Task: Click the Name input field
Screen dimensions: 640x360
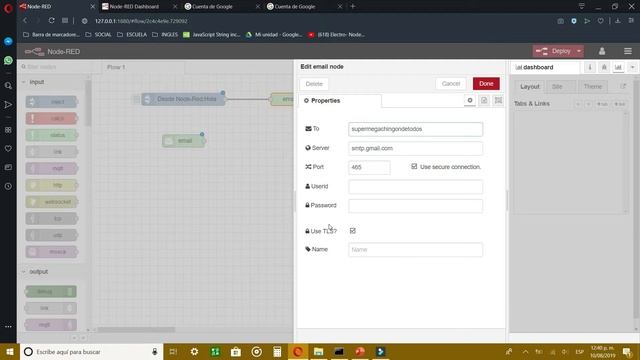Action: 416,249
